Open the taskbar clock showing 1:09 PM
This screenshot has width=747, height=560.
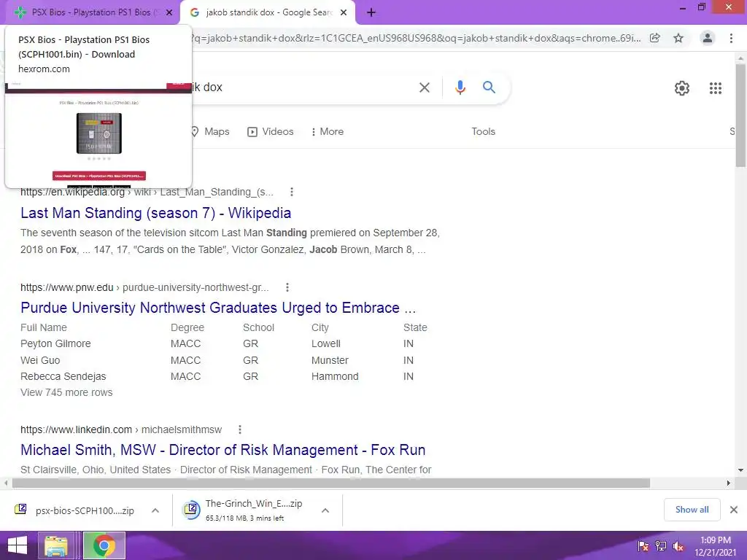716,545
